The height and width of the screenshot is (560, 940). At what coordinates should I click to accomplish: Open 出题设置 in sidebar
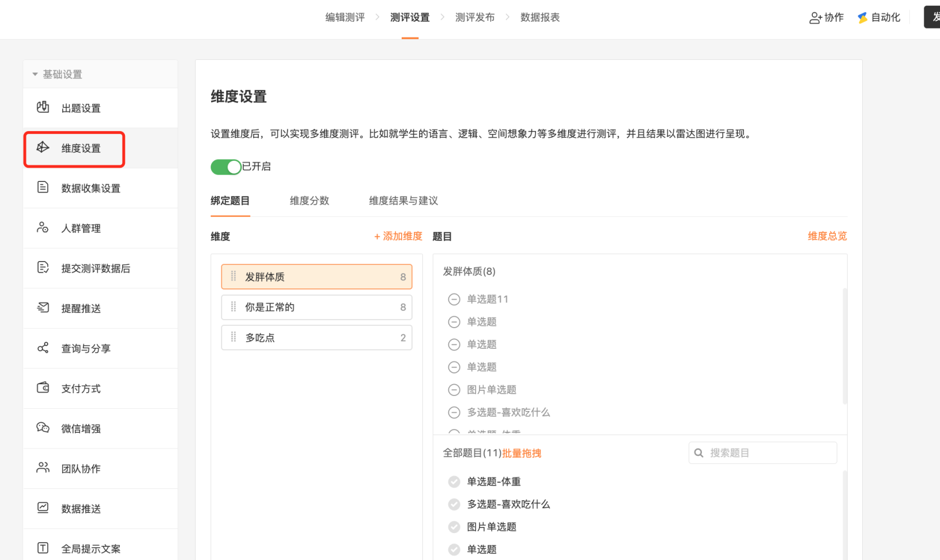[101, 108]
